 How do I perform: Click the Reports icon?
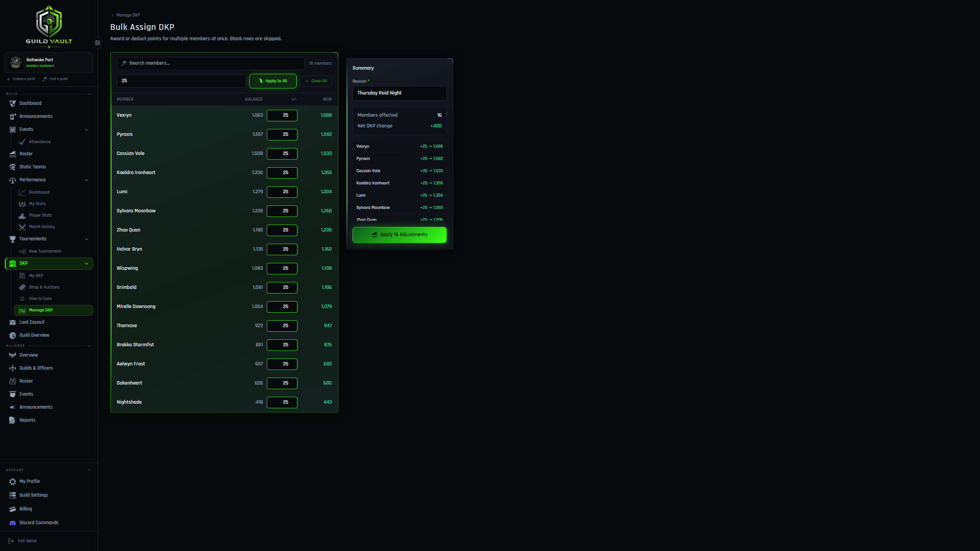pyautogui.click(x=13, y=420)
